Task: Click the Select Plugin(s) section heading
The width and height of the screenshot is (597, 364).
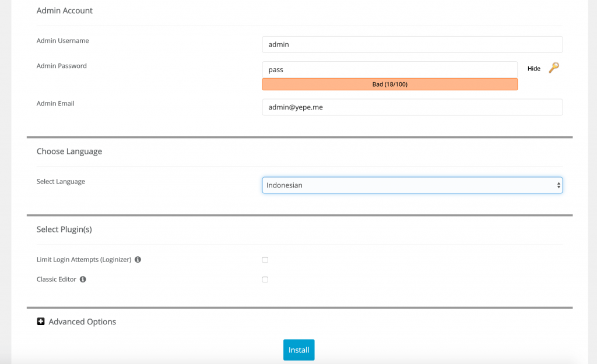Action: coord(64,229)
